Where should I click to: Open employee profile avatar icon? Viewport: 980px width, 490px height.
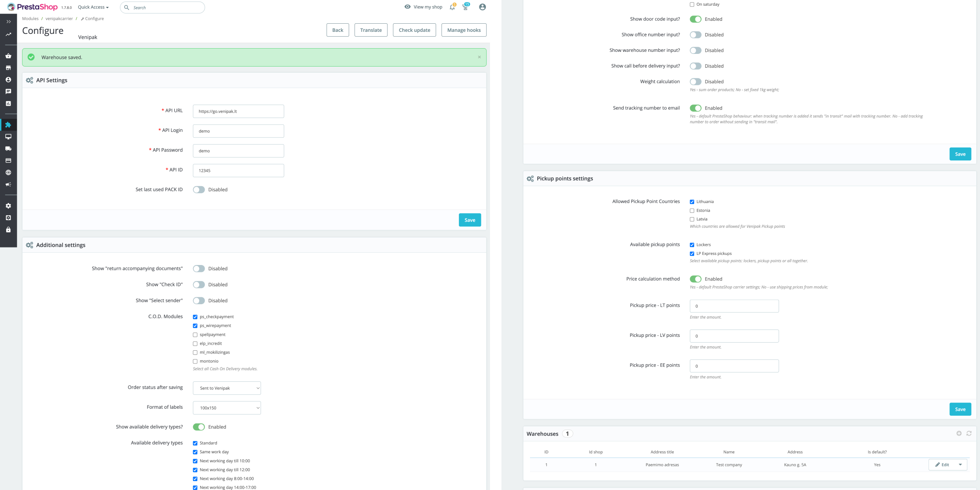coord(482,7)
